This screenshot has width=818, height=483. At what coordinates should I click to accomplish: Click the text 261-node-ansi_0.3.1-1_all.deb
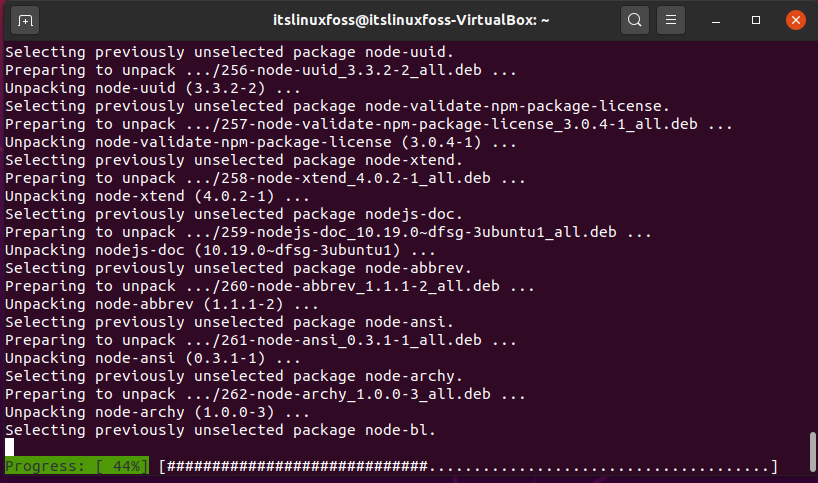tap(351, 340)
